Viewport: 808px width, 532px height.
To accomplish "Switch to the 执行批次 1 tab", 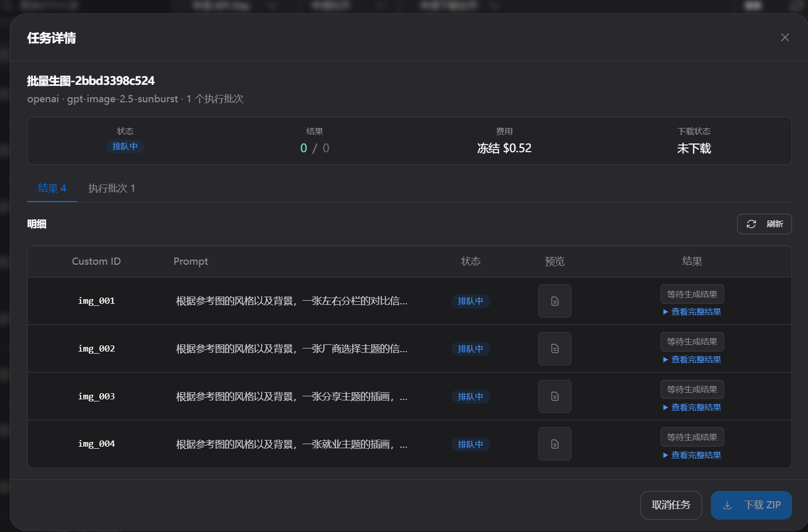I will click(x=112, y=188).
